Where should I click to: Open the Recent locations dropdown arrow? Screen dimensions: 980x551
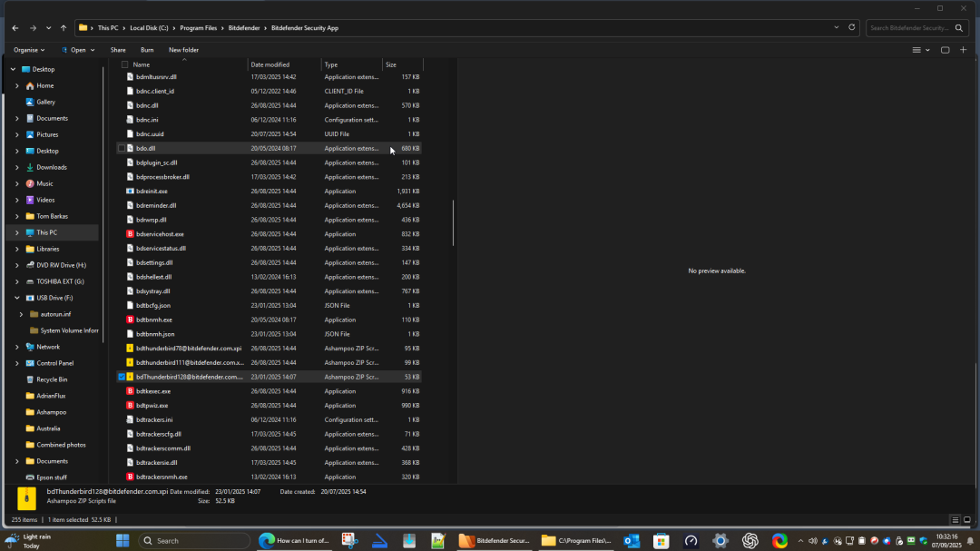point(48,28)
